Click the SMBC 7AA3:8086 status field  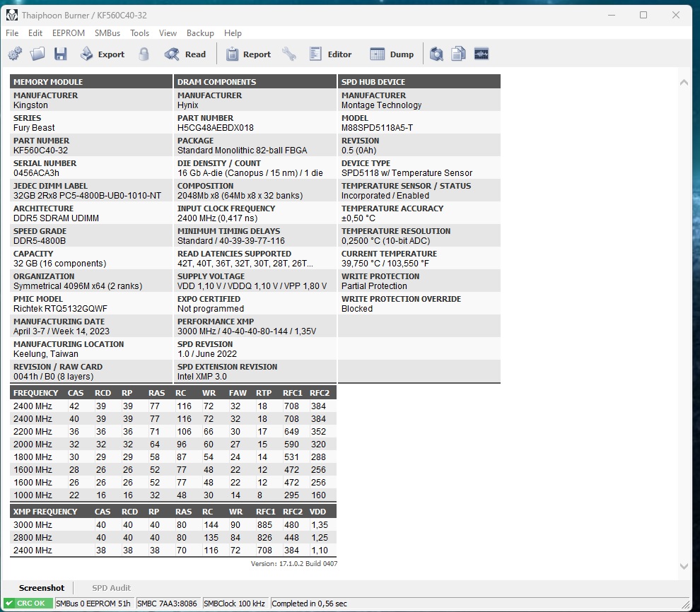pos(167,604)
